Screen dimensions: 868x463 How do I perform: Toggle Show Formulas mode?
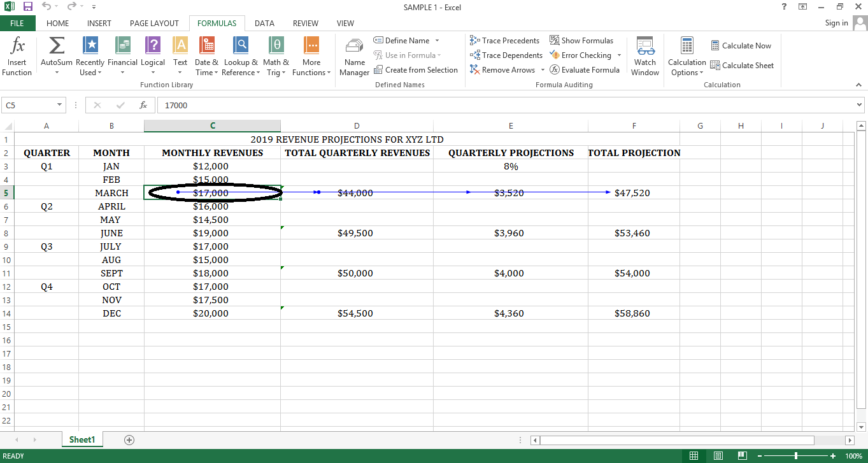[581, 41]
